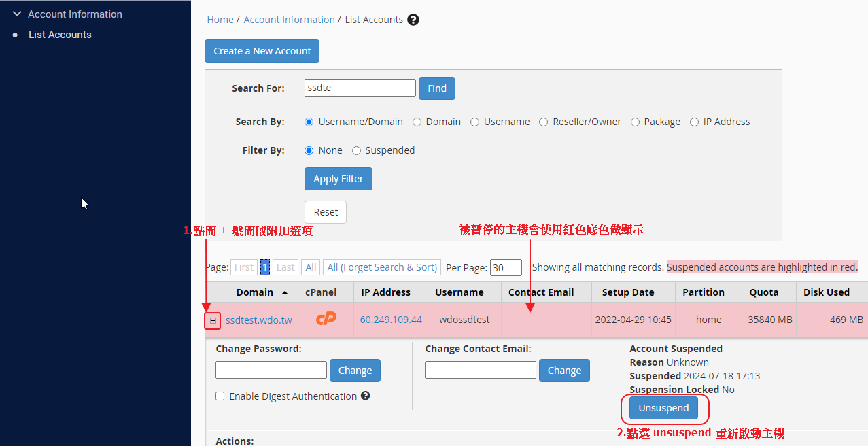Click the Unsuspend button
This screenshot has height=446, width=868.
663,408
